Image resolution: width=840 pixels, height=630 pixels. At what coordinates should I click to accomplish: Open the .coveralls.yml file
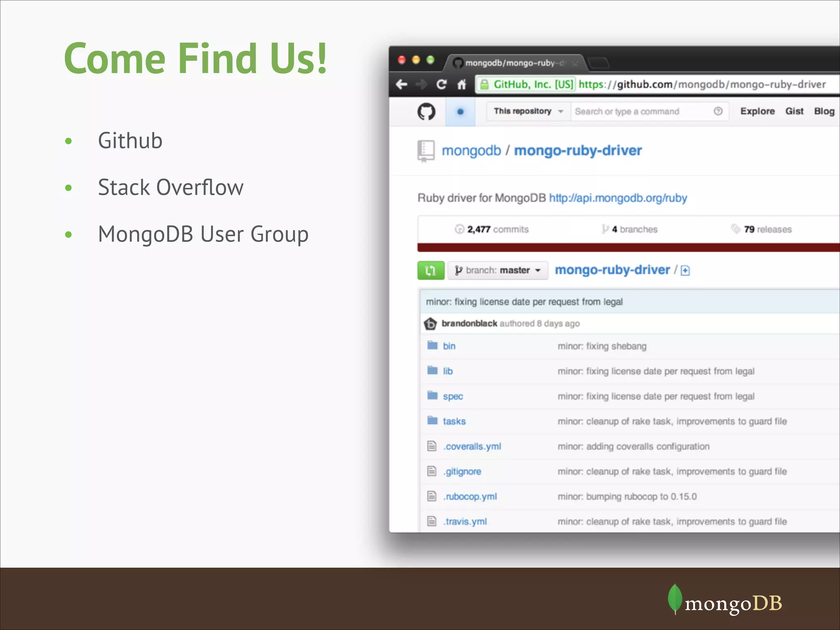point(472,447)
